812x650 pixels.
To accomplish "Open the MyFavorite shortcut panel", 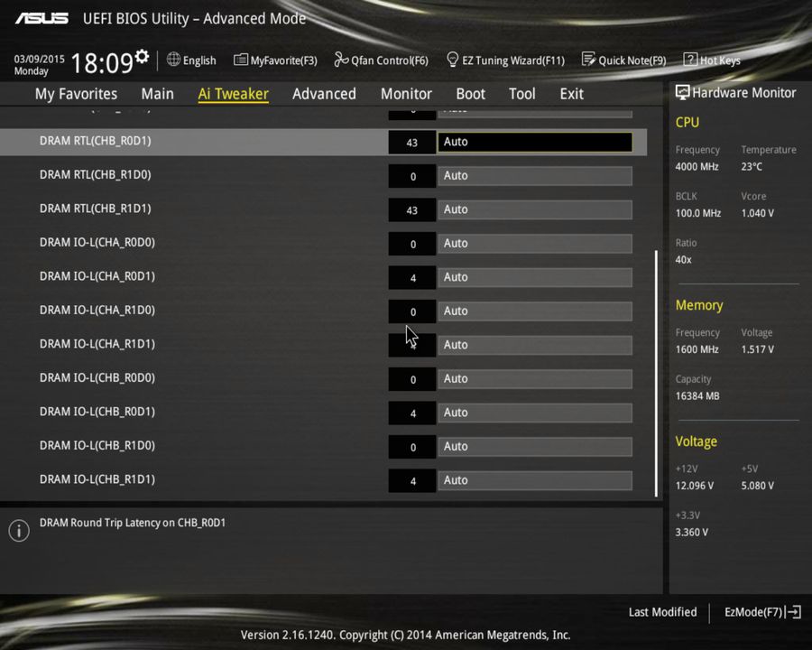I will (x=275, y=60).
